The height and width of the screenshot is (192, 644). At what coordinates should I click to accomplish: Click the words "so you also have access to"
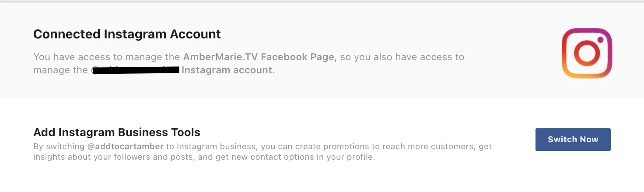click(x=402, y=57)
